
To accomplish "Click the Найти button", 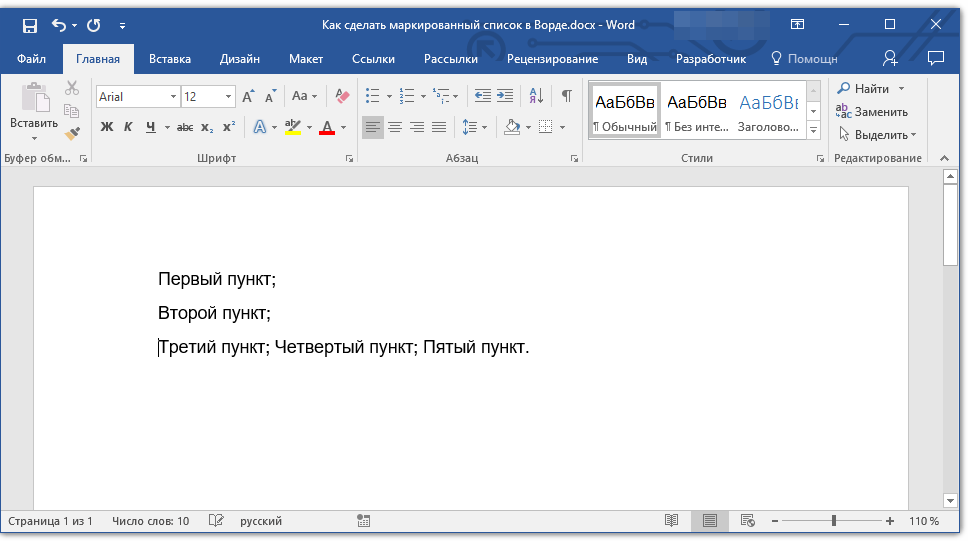I will pyautogui.click(x=871, y=89).
